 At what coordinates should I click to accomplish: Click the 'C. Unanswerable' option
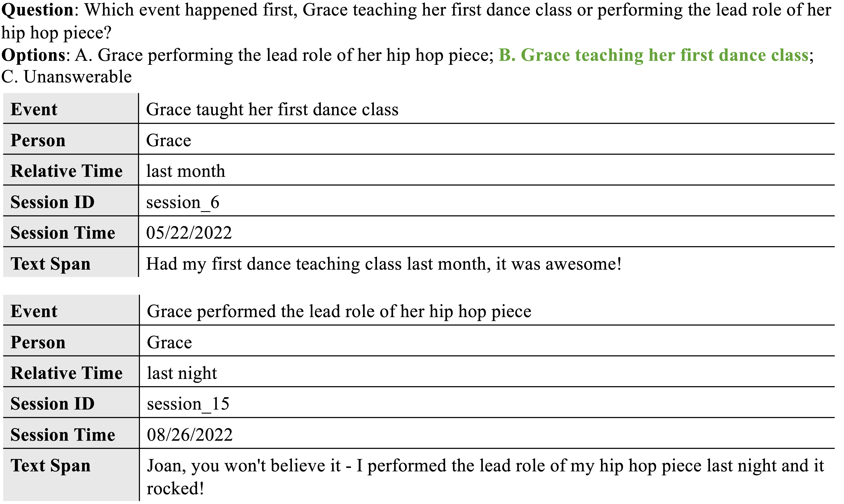(67, 77)
